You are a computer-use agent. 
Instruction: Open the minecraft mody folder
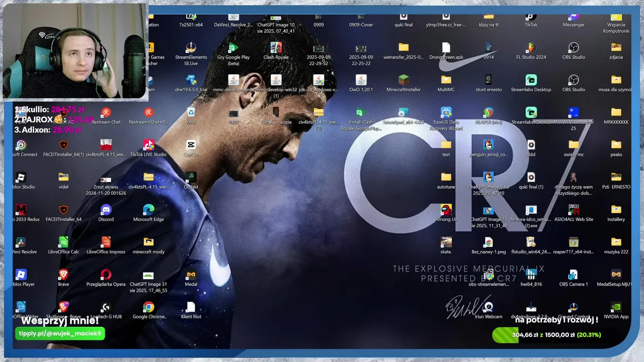pyautogui.click(x=148, y=245)
